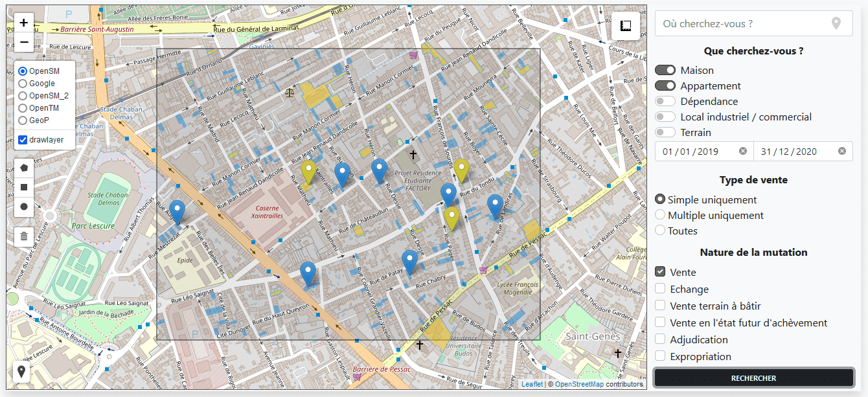
Task: Uncheck the drawlayer checkbox
Action: (x=23, y=140)
